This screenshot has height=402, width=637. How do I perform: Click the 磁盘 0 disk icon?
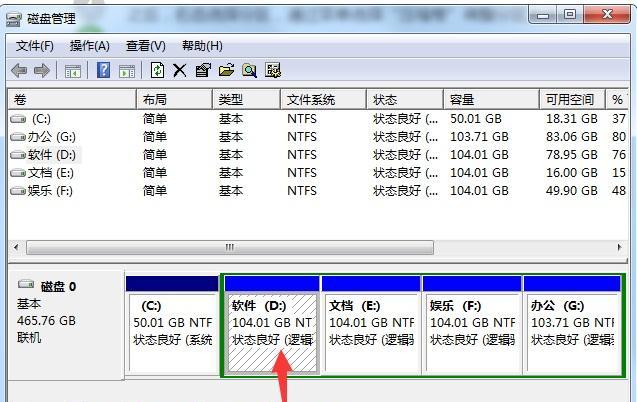[26, 284]
